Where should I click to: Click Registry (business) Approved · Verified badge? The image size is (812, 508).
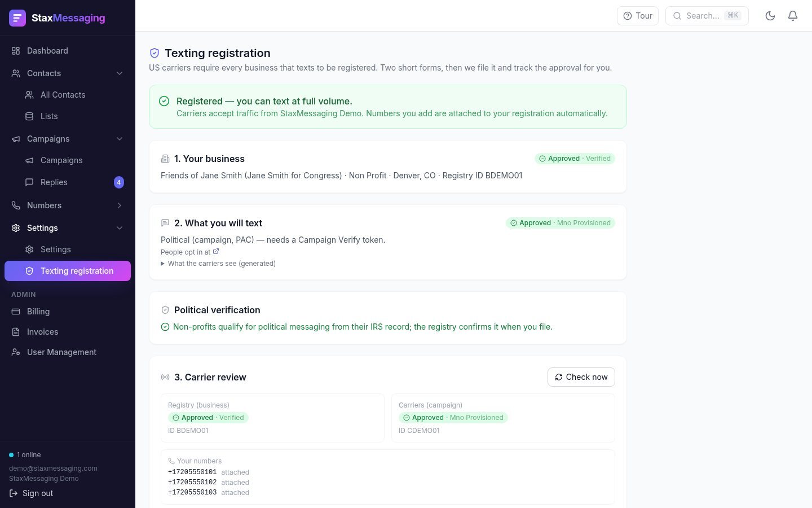coord(208,418)
